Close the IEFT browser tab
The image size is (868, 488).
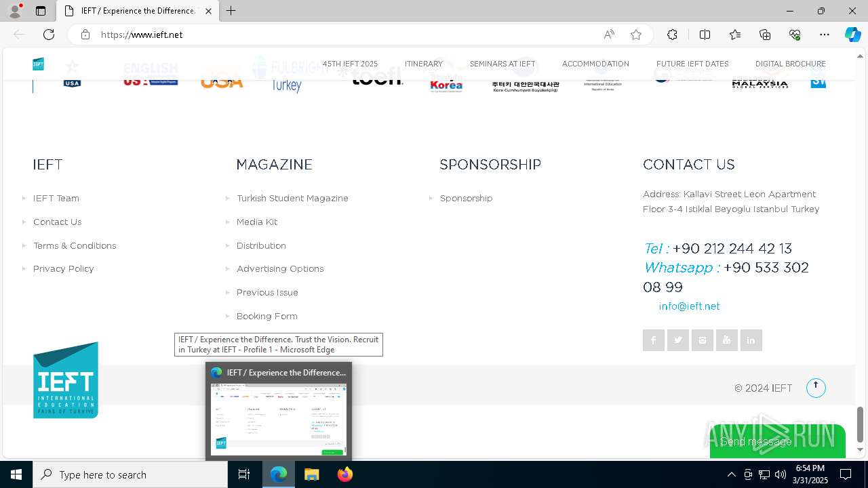[208, 11]
